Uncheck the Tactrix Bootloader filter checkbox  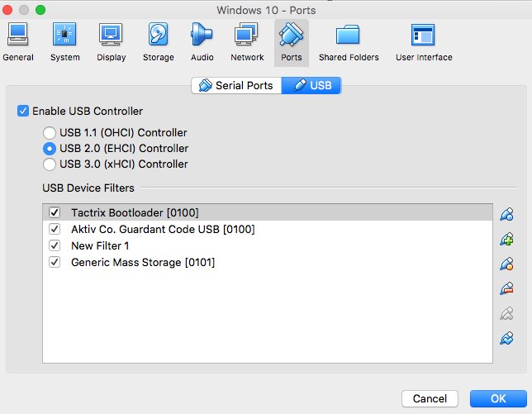pyautogui.click(x=55, y=212)
